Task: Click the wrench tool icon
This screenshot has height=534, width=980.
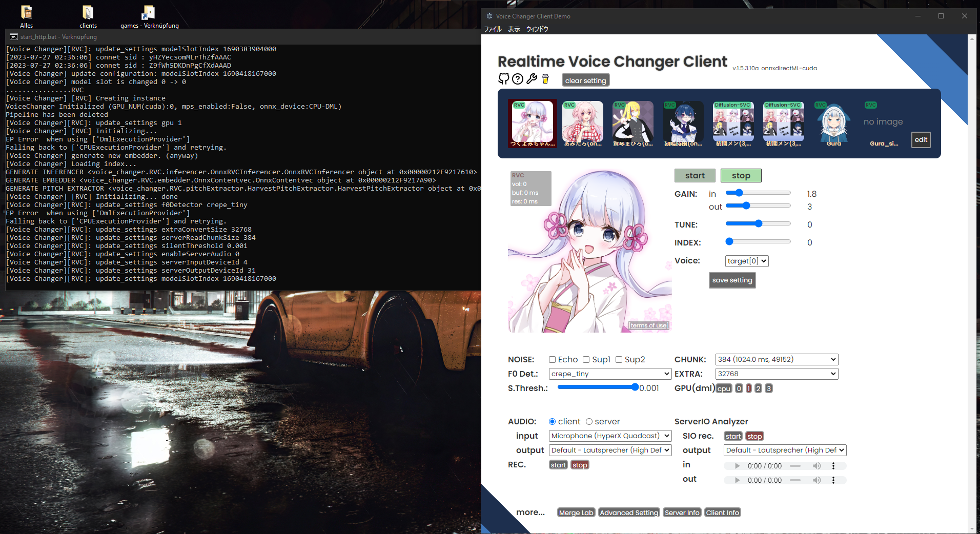Action: coord(532,79)
